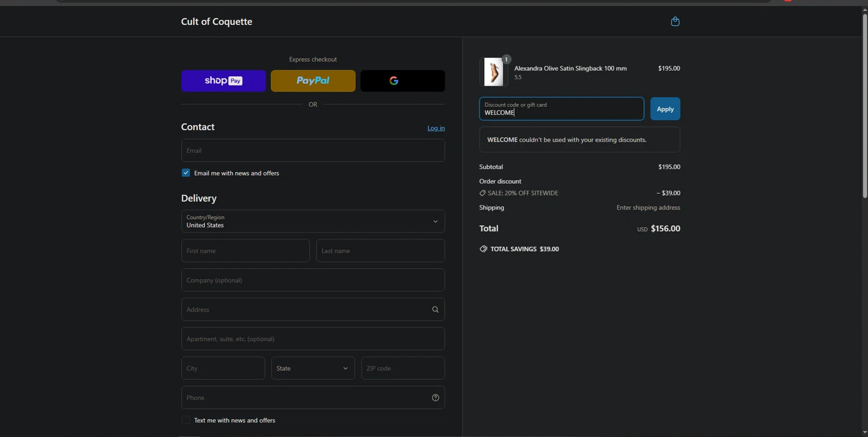This screenshot has width=868, height=437.
Task: Focus the Phone input field
Action: pyautogui.click(x=313, y=398)
